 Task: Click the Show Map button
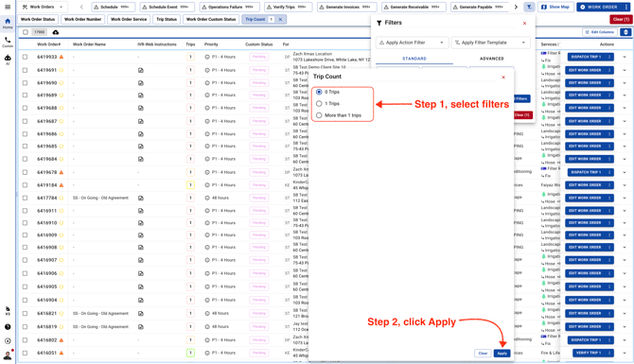pos(555,7)
